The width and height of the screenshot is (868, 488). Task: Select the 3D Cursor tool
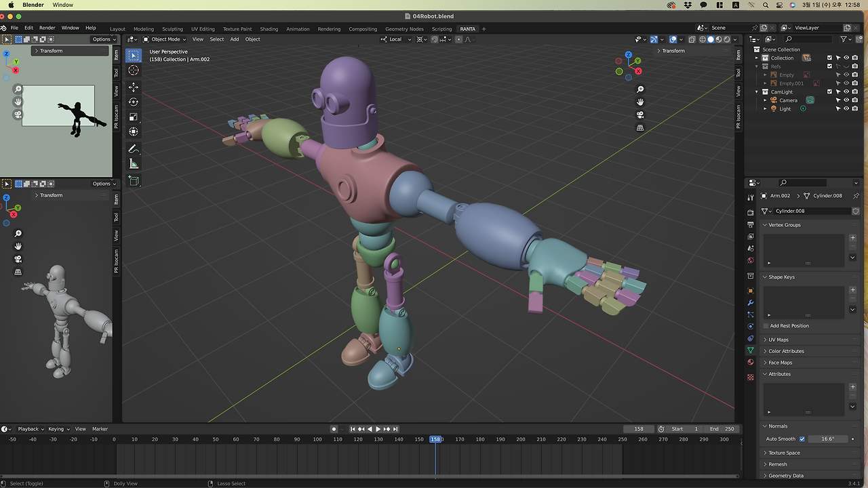point(134,70)
